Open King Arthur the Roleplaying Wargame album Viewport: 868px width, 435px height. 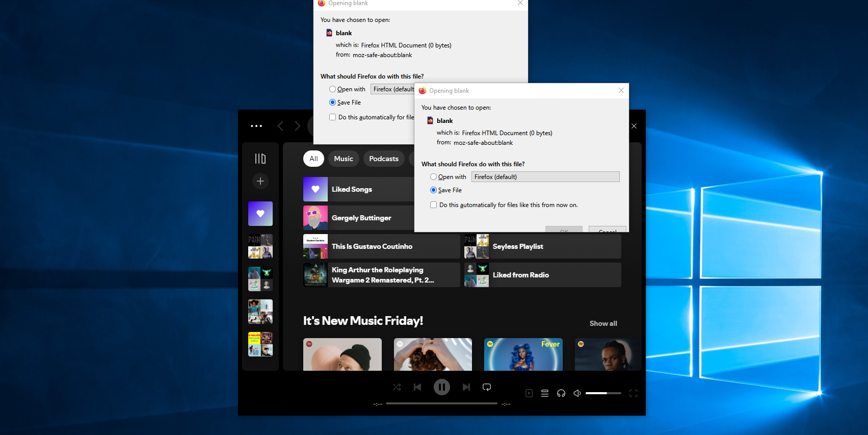(382, 275)
